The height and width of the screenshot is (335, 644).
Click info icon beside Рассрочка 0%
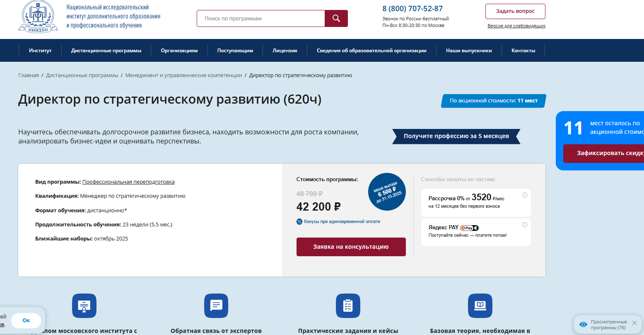click(524, 195)
